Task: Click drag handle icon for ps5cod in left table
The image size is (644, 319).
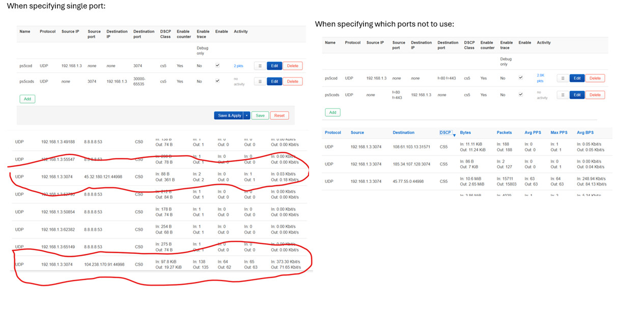Action: pyautogui.click(x=260, y=66)
